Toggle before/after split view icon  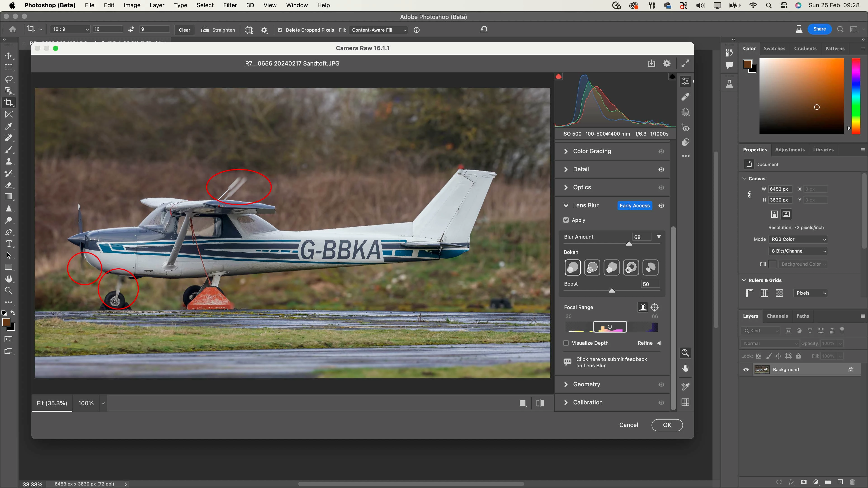click(540, 403)
